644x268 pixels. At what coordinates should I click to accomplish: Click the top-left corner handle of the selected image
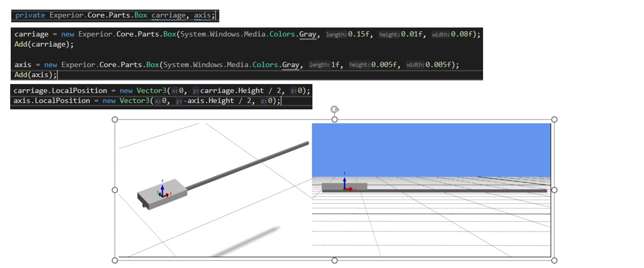tap(114, 120)
